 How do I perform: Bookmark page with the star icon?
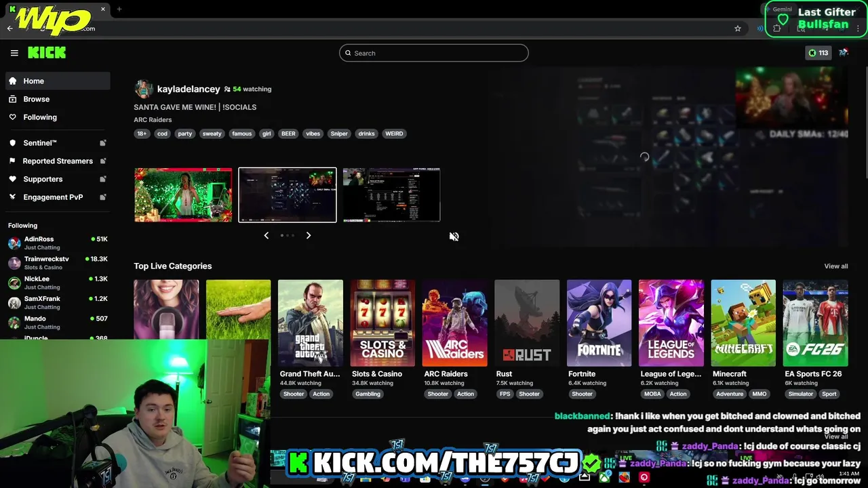coord(738,28)
